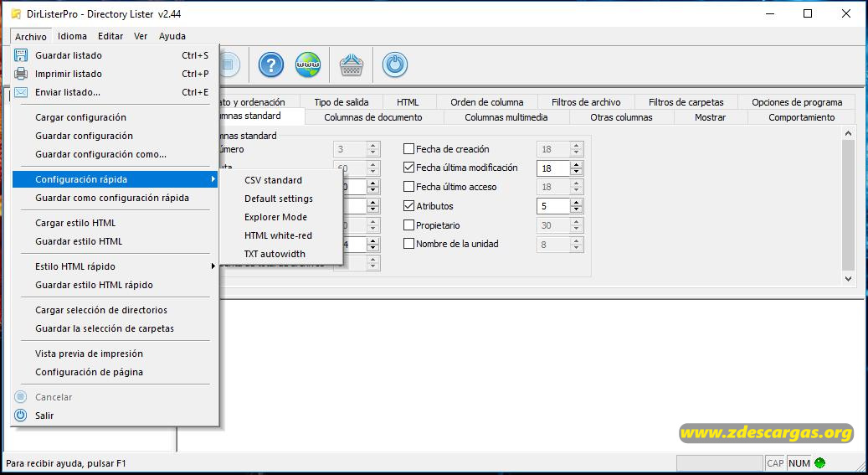Switch to Tipo de salida tab
Screen dimensions: 868x475
[x=341, y=102]
